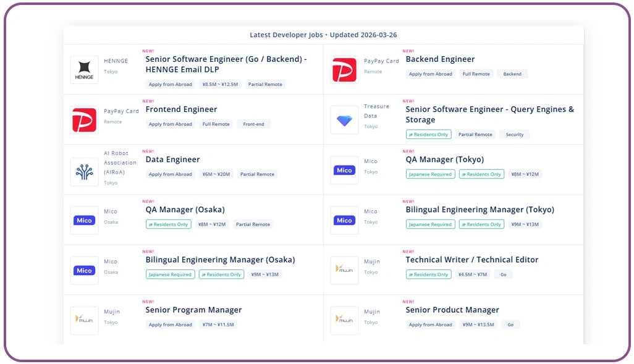
Task: Click Apply from Abroad tag on HENNGE job
Action: 170,85
